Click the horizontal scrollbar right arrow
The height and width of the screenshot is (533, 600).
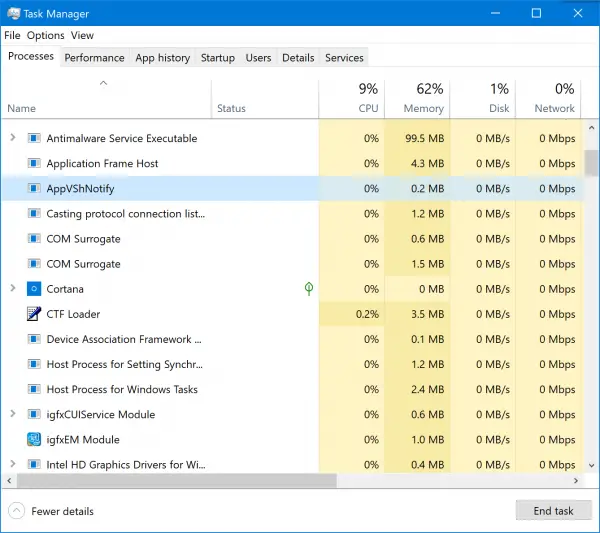pyautogui.click(x=576, y=481)
